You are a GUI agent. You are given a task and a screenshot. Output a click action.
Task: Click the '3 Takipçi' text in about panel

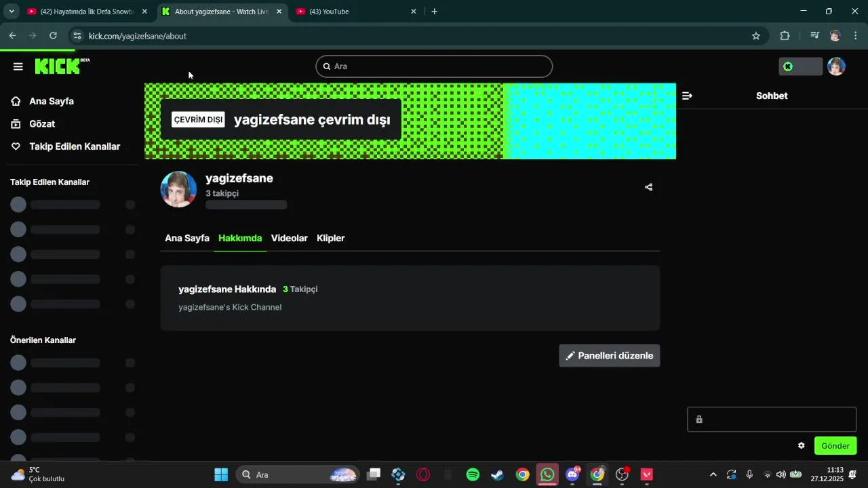(x=300, y=289)
